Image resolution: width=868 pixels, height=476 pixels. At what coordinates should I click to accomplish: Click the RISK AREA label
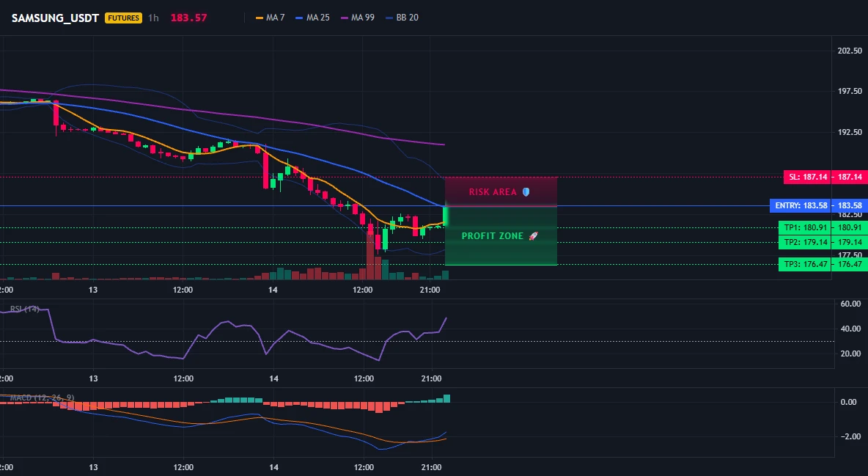tap(493, 191)
